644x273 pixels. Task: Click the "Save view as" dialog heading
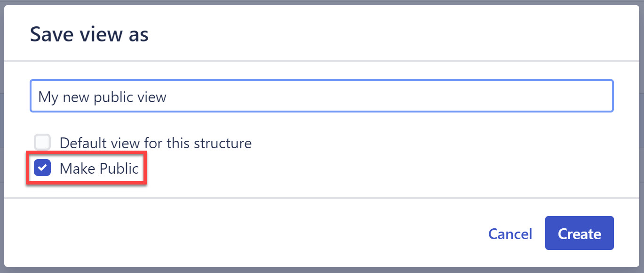pos(89,34)
